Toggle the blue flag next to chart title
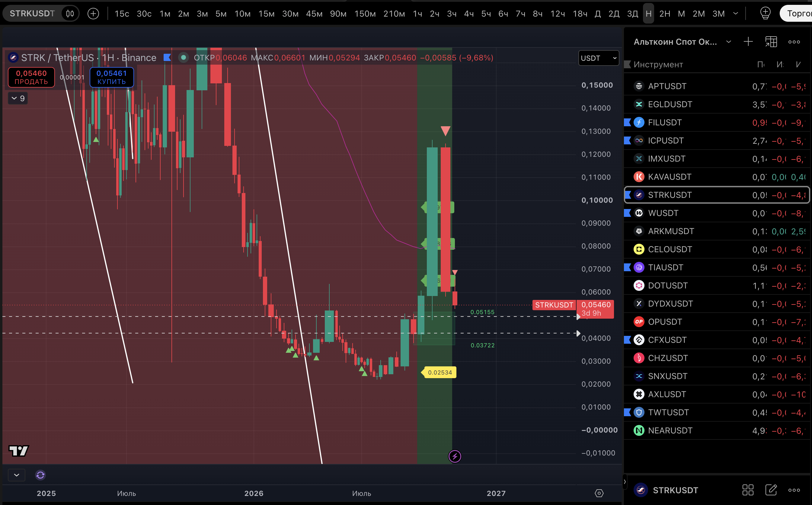This screenshot has width=812, height=505. click(x=167, y=57)
